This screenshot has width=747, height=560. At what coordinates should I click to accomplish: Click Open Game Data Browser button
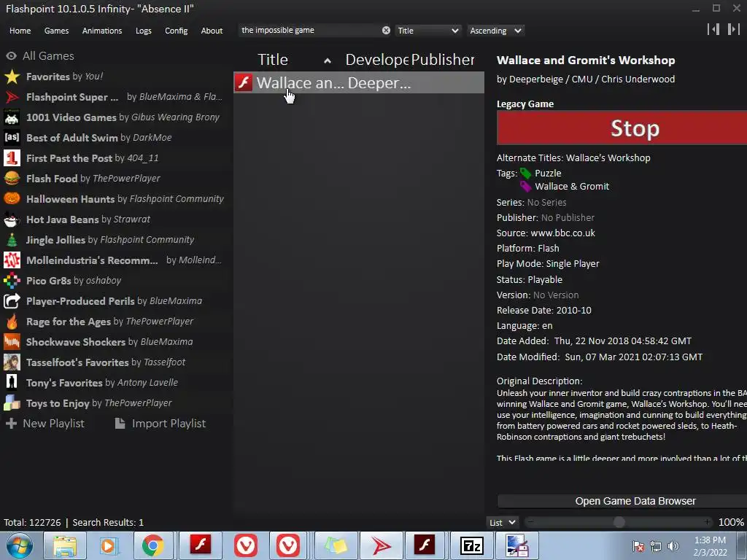[x=622, y=501]
